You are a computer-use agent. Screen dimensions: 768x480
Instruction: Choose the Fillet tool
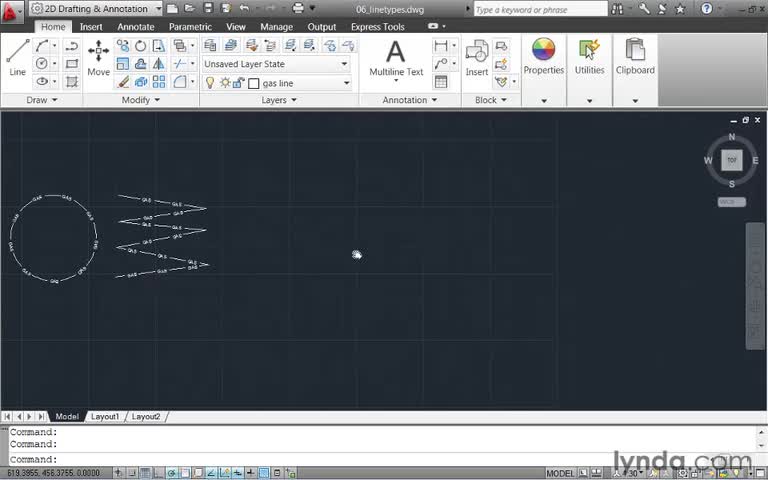coord(180,81)
